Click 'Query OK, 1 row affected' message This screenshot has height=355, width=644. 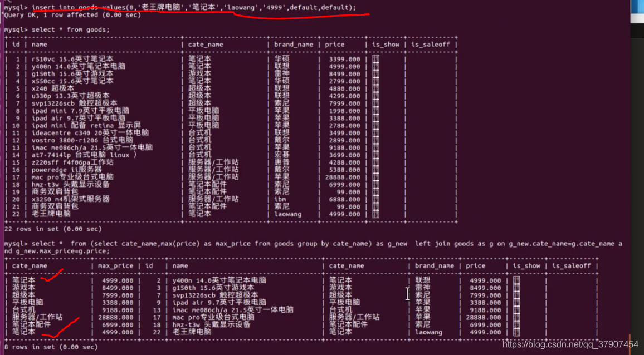tap(72, 15)
